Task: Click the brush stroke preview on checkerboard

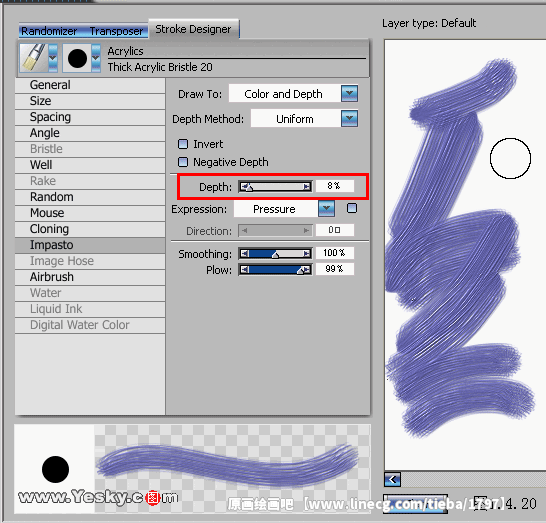Action: coord(227,465)
